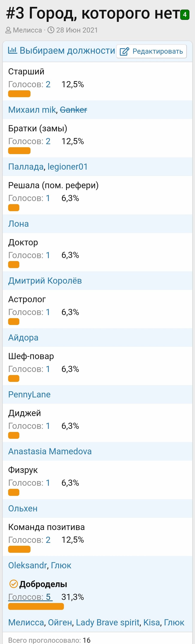Click the user icon before Мелисса
The width and height of the screenshot is (195, 644).
[8, 30]
